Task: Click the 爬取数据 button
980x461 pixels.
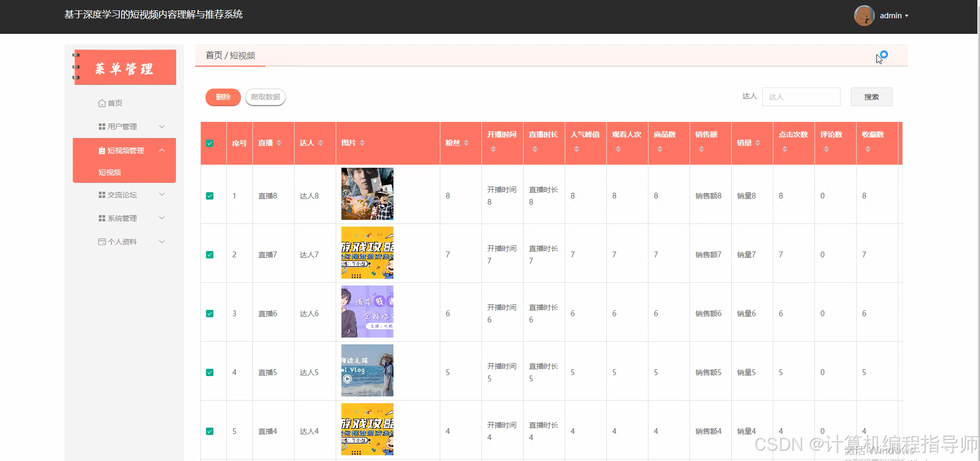Action: pyautogui.click(x=265, y=97)
